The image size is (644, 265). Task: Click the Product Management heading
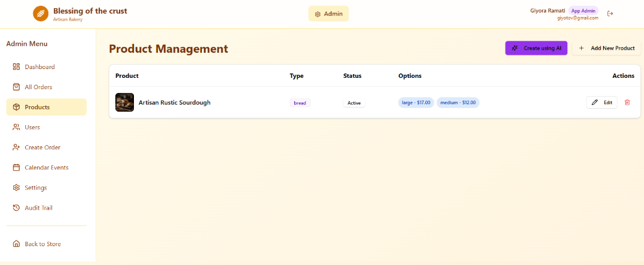pos(169,49)
